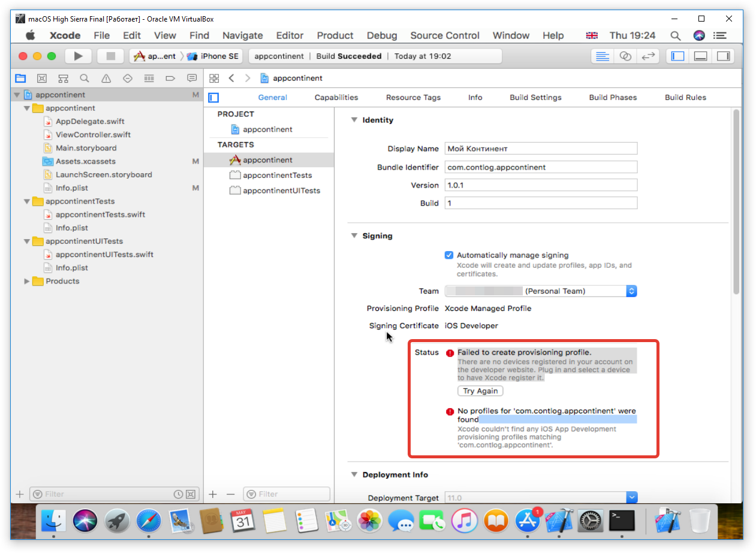Toggle the Debug area visibility
This screenshot has width=756, height=553.
[x=700, y=56]
